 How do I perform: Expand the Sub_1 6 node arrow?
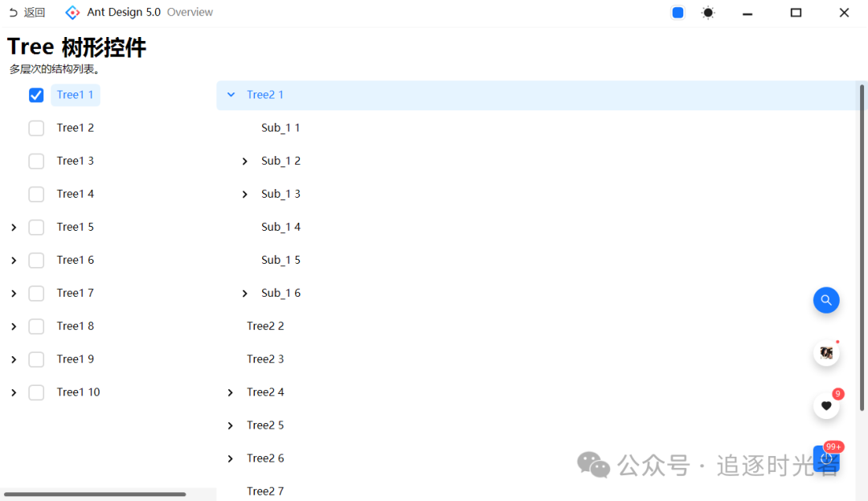click(244, 294)
